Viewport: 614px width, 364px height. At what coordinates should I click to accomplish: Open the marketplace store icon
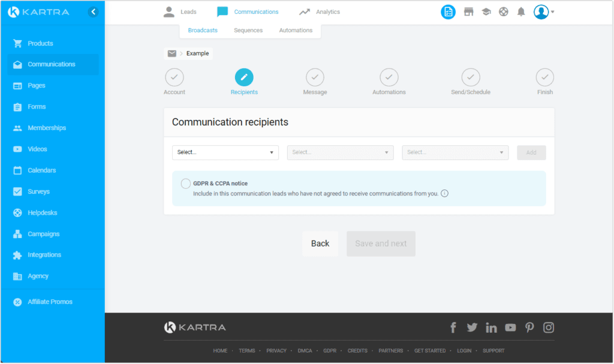(468, 12)
